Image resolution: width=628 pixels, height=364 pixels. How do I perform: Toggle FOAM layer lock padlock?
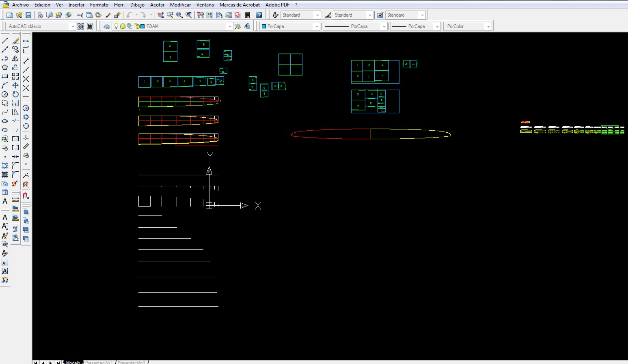(x=136, y=26)
